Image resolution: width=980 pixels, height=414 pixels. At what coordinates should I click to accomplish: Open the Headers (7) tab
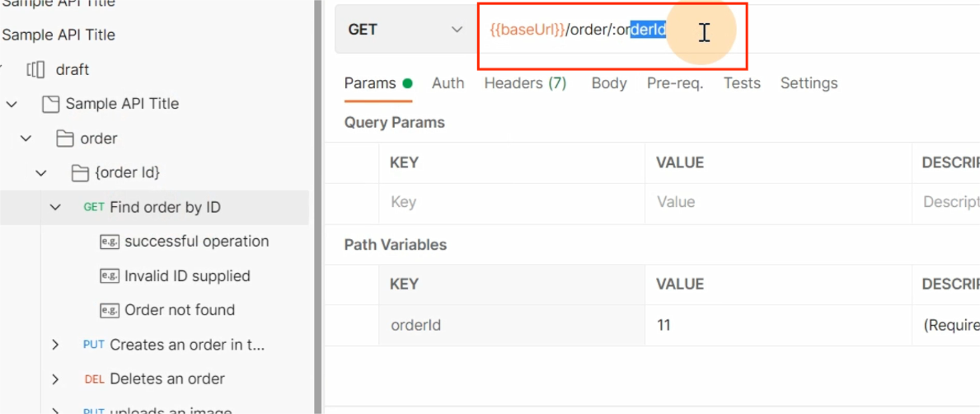click(525, 83)
